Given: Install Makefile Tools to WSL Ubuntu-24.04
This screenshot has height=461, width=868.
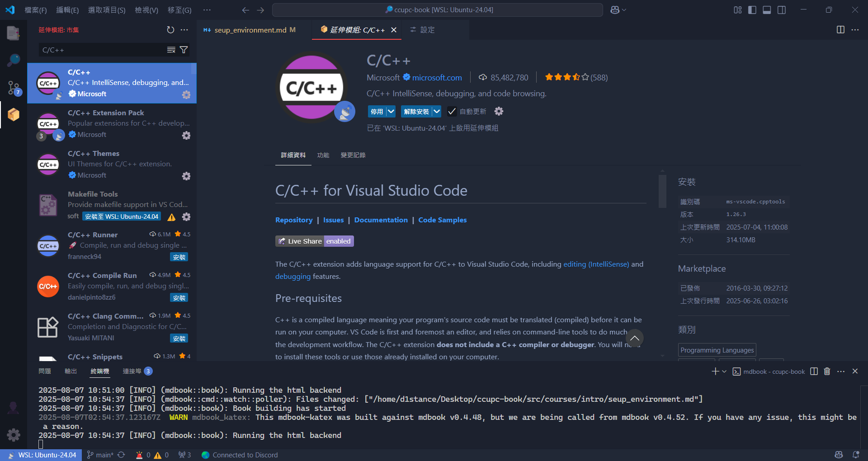Looking at the screenshot, I should click(x=122, y=216).
